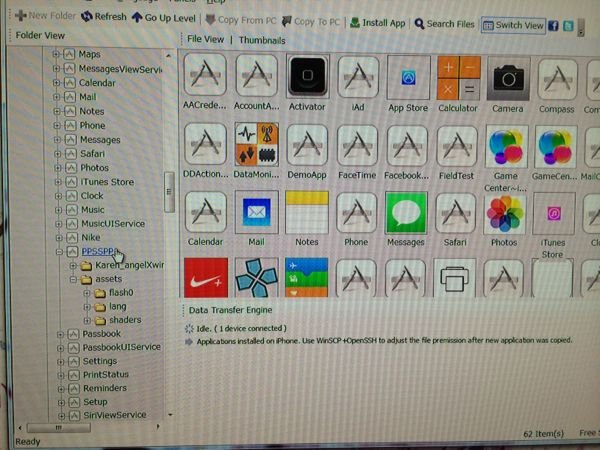Viewport: 600px width, 450px height.
Task: Select Safari in the folder tree
Action: click(x=93, y=154)
